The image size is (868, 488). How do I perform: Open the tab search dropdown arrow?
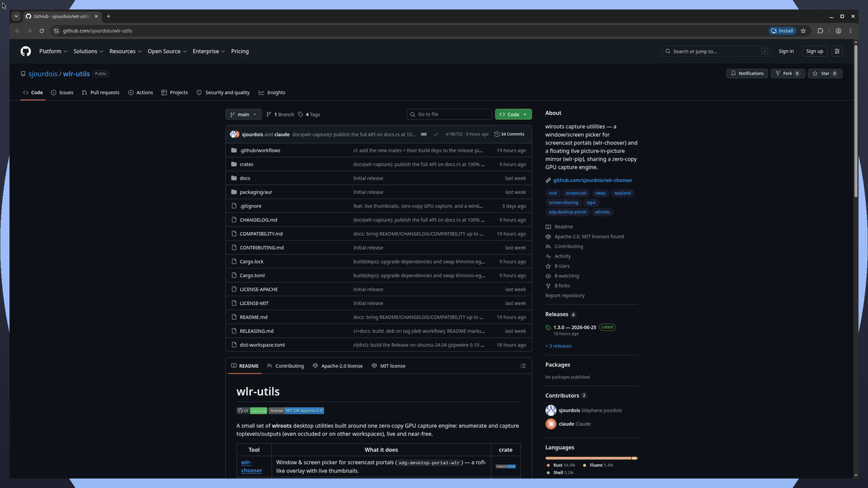16,16
